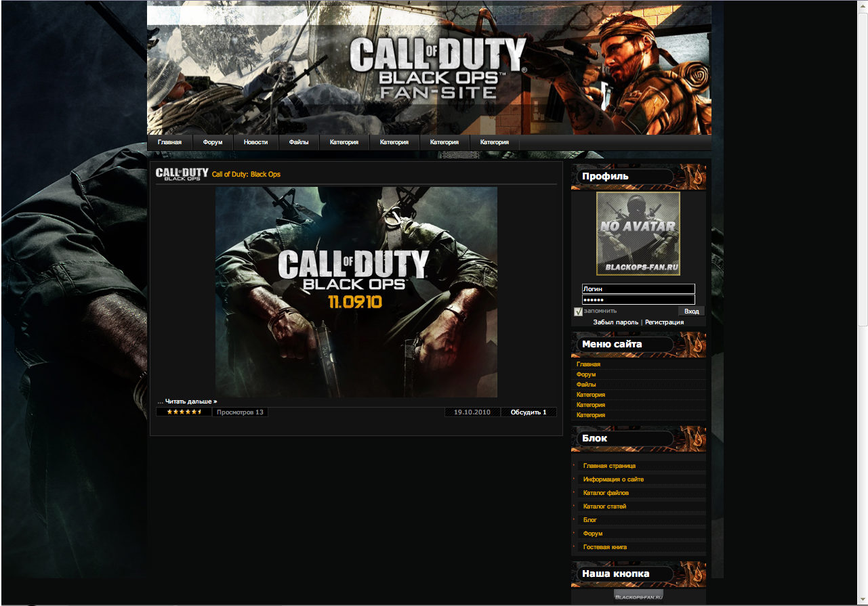Select Главная in the Меню сайта sidebar
The height and width of the screenshot is (606, 868).
(588, 364)
